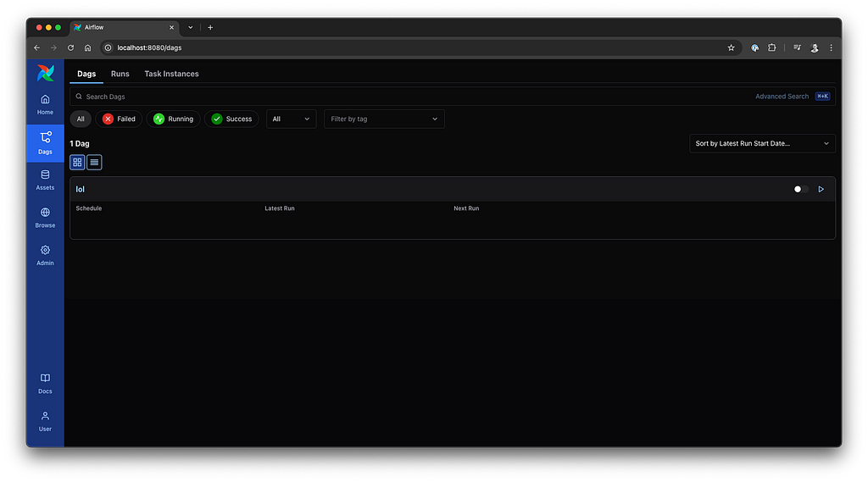Switch to table list view
This screenshot has height=482, width=868.
(x=94, y=162)
